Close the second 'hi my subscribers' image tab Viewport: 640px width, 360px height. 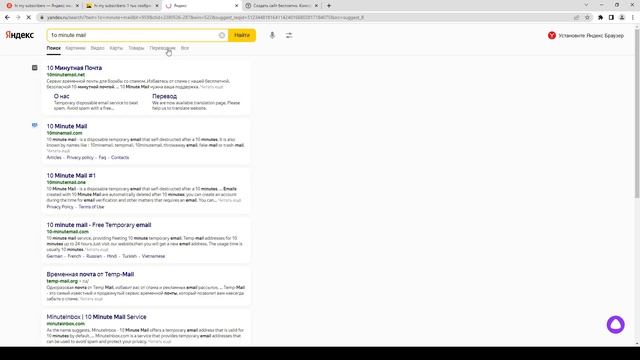(157, 6)
